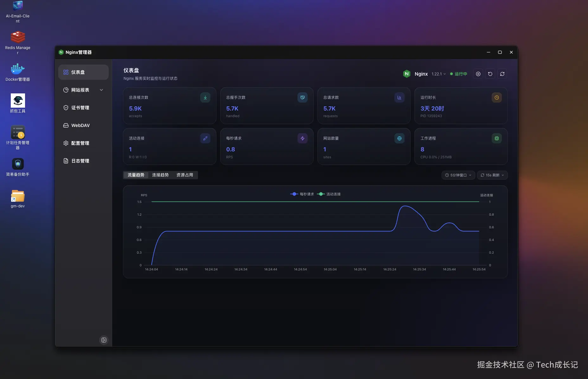Open 配置管理 in the sidebar
This screenshot has height=379, width=588.
(83, 143)
